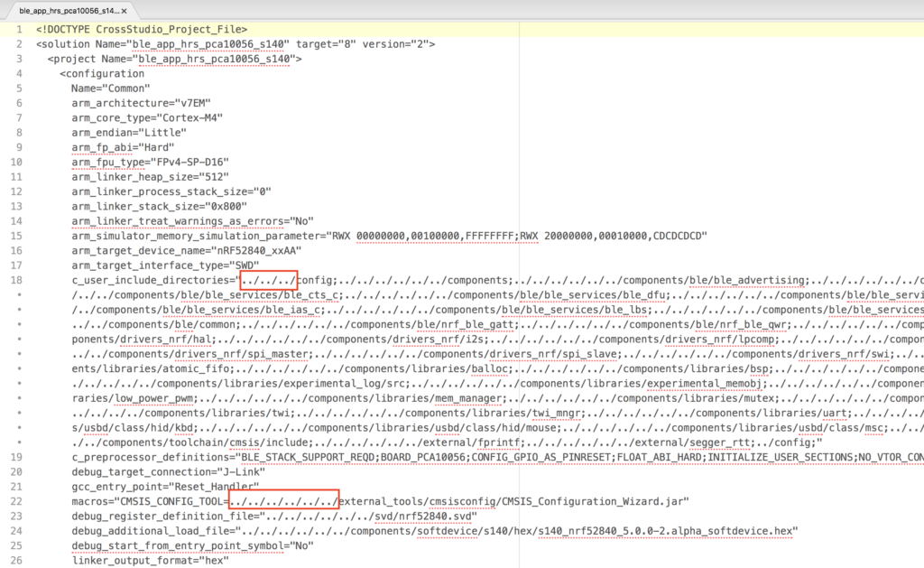Click arm_linker_process_stack_size="0" line

pos(171,191)
